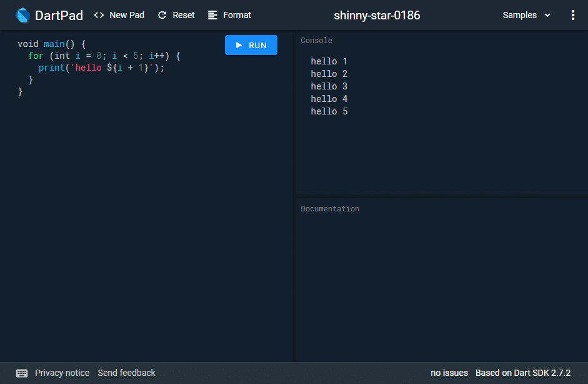The height and width of the screenshot is (384, 588).
Task: Click the keyboard shortcuts icon
Action: (22, 373)
